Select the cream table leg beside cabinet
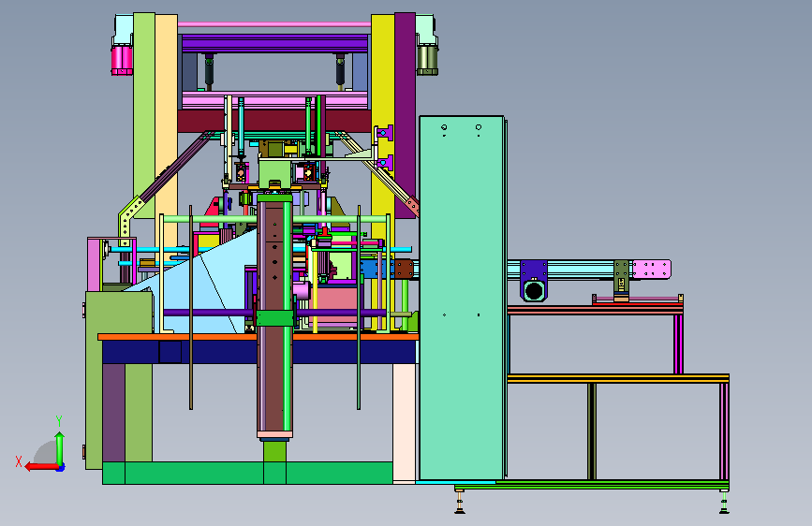This screenshot has height=526, width=812. pyautogui.click(x=404, y=422)
